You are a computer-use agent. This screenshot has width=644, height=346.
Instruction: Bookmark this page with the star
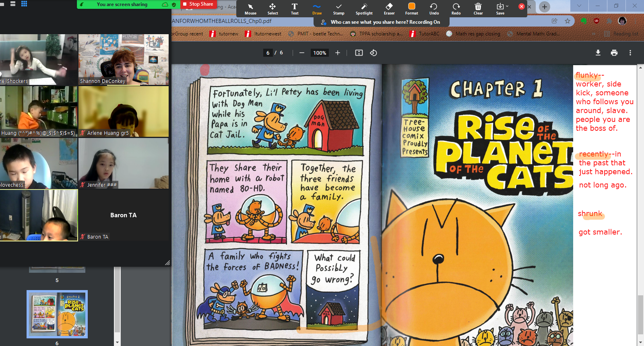[x=568, y=21]
